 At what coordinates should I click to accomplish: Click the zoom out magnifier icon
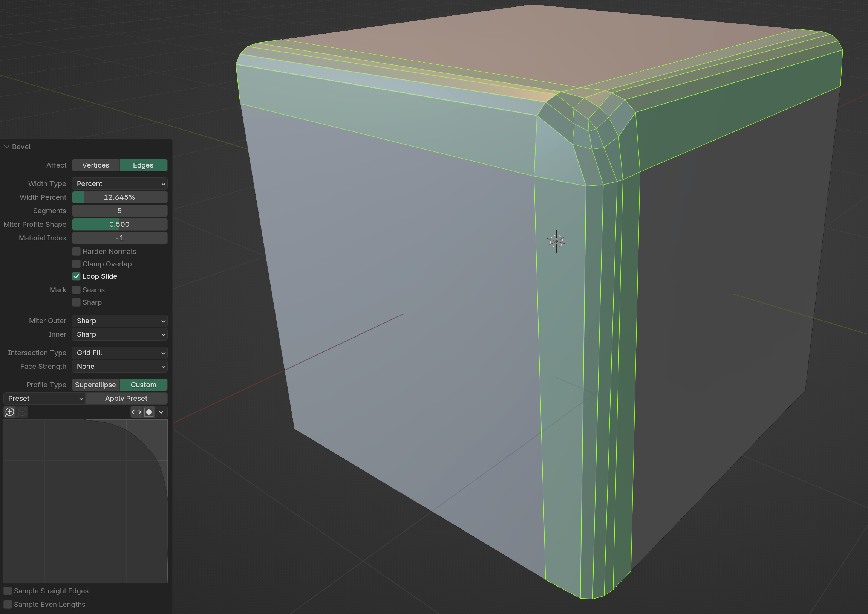(22, 412)
